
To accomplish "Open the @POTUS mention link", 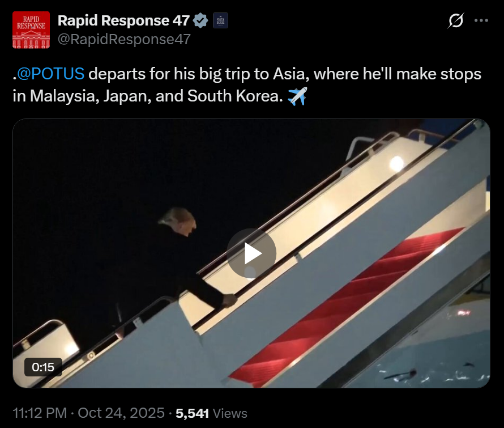I will tap(51, 74).
